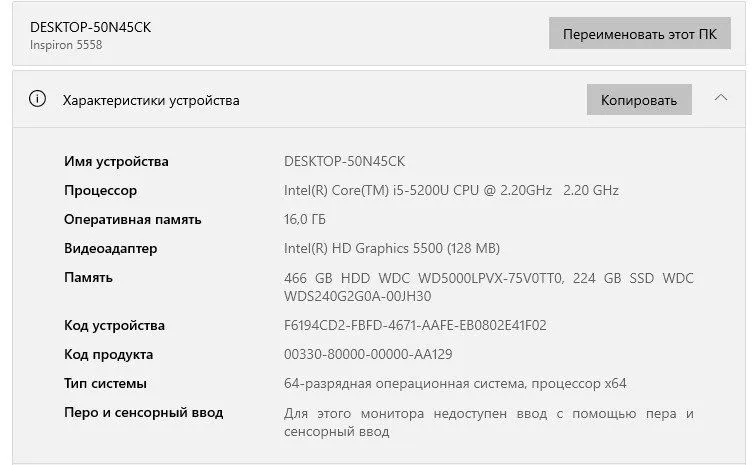The image size is (752, 465).
Task: Click the Тип системы label
Action: pos(105,384)
